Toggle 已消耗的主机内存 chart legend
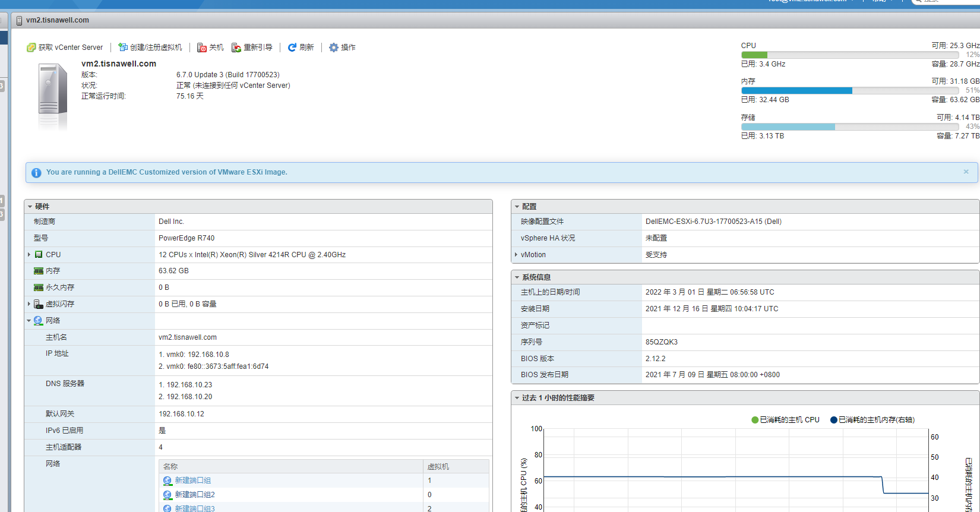This screenshot has height=512, width=980. [872, 420]
